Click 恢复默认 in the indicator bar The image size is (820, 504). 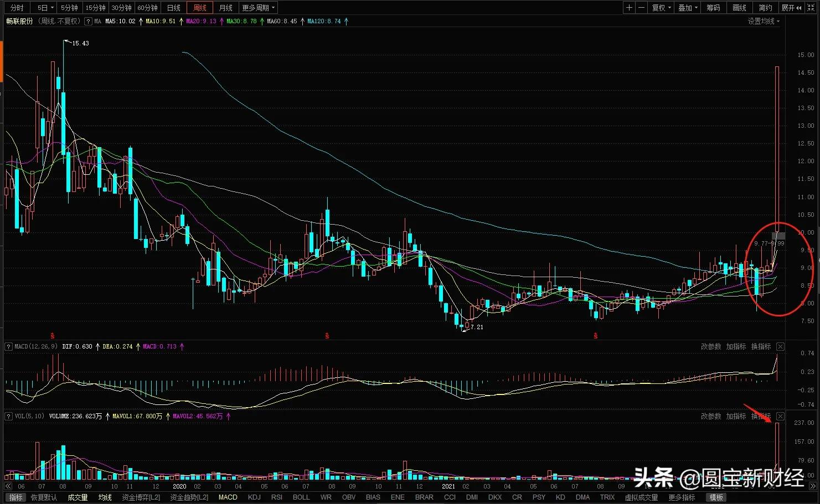click(44, 497)
